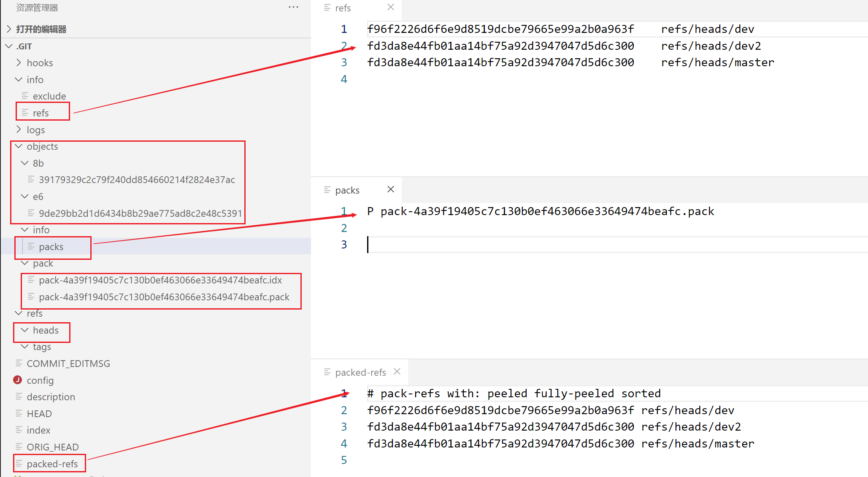Click refs/heads/master text in refs editor
Image resolution: width=868 pixels, height=477 pixels.
coord(718,62)
